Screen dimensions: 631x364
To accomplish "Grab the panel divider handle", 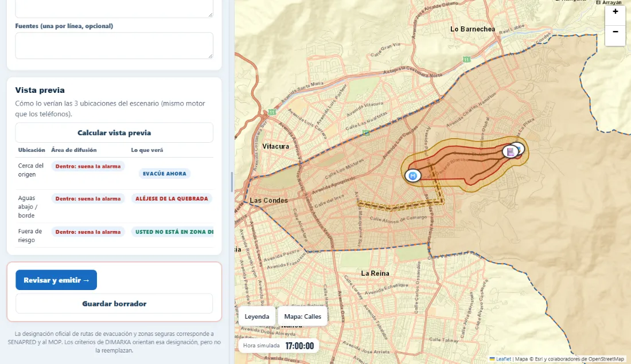I will click(x=231, y=182).
